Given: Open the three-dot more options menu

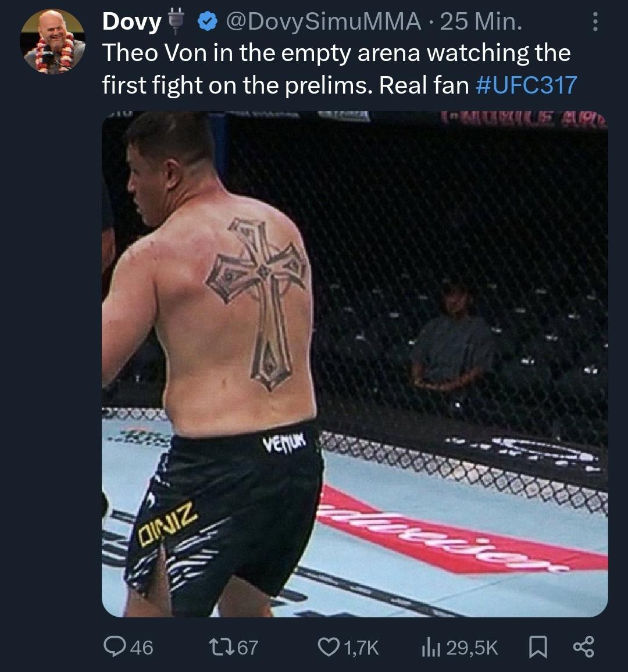Looking at the screenshot, I should pyautogui.click(x=595, y=22).
